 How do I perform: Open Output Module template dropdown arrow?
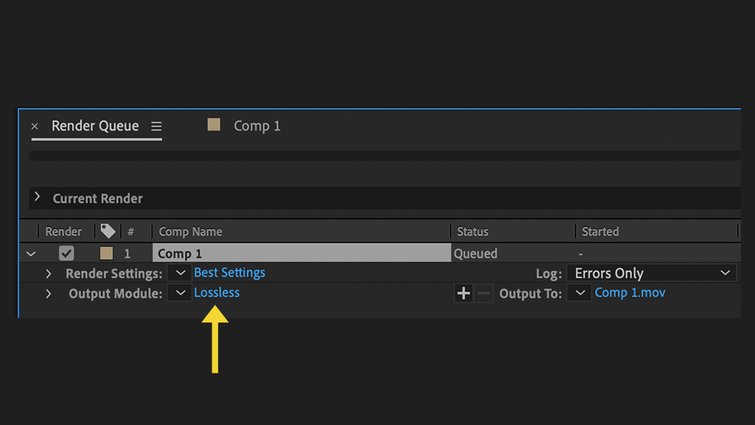tap(180, 293)
